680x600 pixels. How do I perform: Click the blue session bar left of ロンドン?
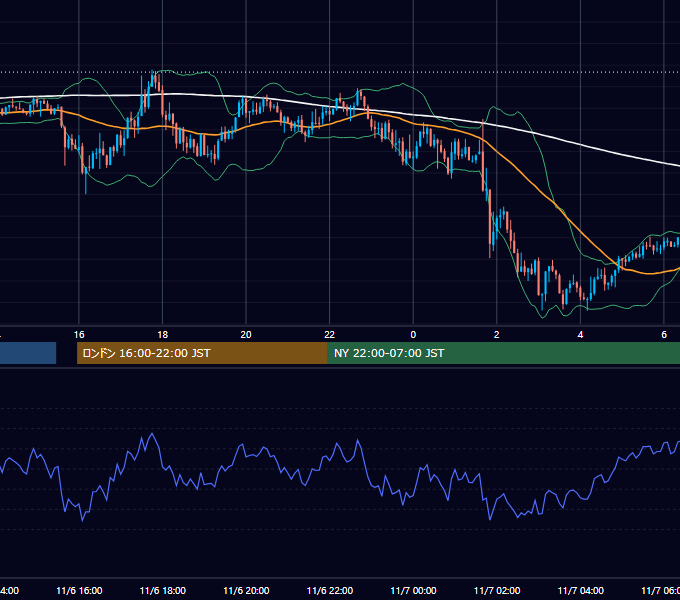click(28, 353)
